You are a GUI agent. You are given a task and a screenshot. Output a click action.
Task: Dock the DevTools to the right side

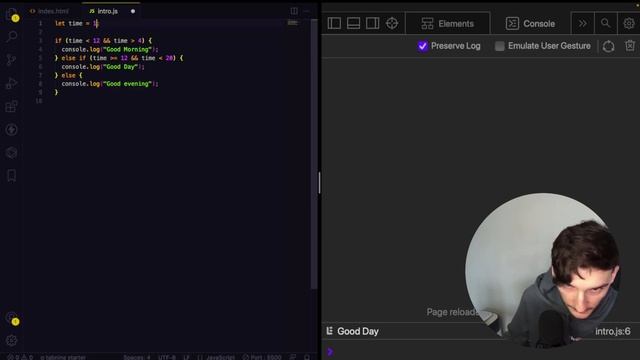click(x=372, y=23)
